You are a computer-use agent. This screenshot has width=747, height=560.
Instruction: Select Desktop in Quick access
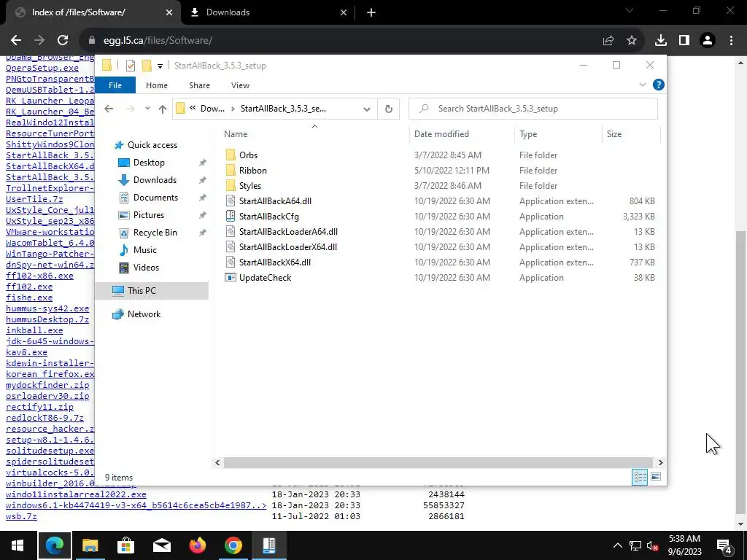[149, 163]
